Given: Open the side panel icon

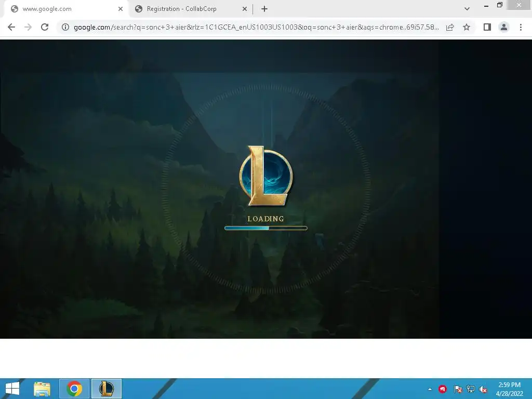Looking at the screenshot, I should (487, 27).
